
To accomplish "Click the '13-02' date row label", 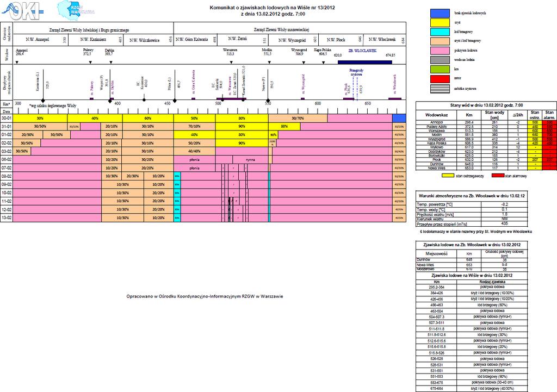I will click(x=7, y=217).
